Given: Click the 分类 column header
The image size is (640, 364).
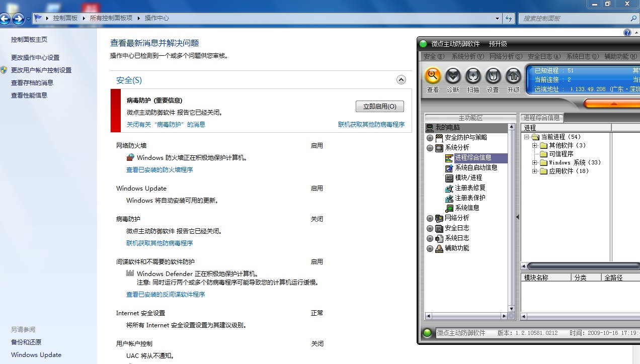Looking at the screenshot, I should pos(586,278).
